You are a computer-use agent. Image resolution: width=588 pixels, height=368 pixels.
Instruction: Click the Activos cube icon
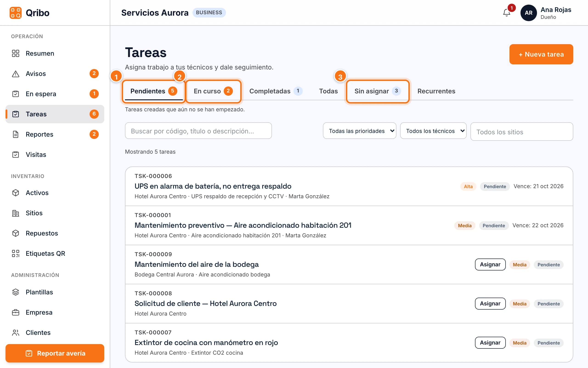(x=16, y=193)
